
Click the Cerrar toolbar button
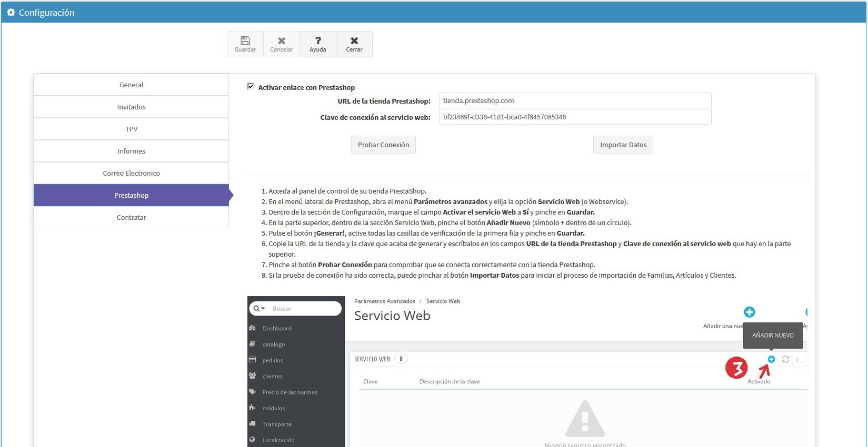354,44
